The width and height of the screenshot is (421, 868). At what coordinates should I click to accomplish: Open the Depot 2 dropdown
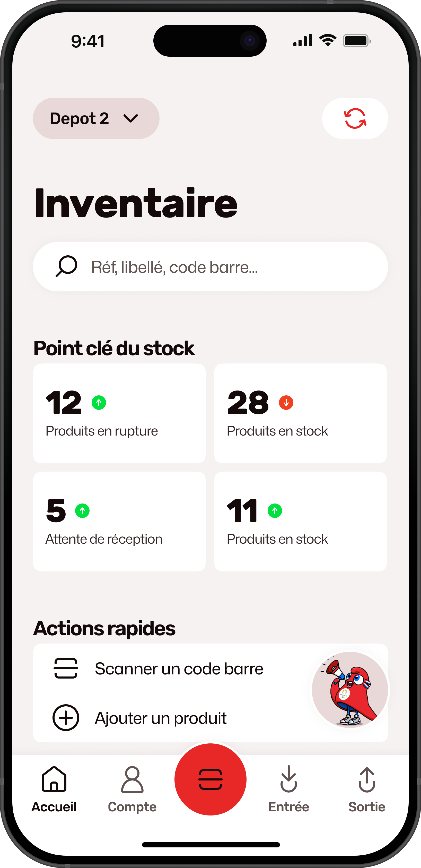96,118
